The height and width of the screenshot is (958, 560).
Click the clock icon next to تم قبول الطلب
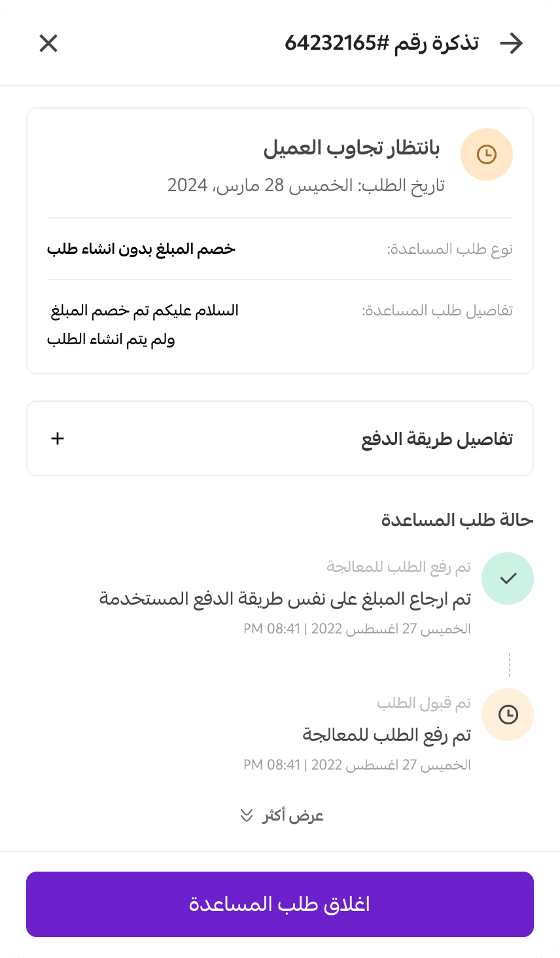click(x=508, y=715)
